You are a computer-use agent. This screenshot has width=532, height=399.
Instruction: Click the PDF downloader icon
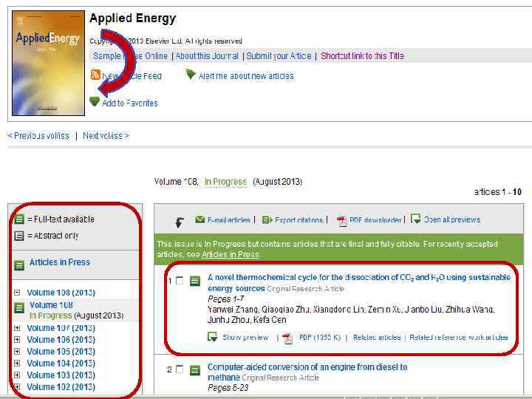point(342,220)
